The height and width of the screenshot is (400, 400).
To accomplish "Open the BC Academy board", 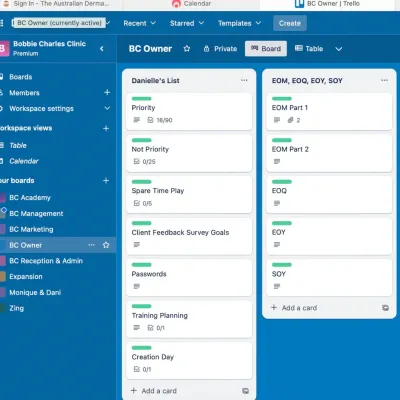I will point(30,198).
